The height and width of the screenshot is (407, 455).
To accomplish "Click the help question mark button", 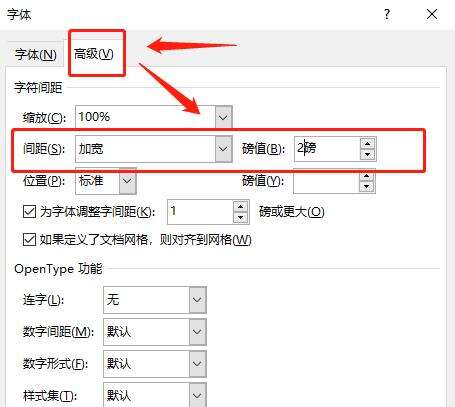I will (387, 14).
